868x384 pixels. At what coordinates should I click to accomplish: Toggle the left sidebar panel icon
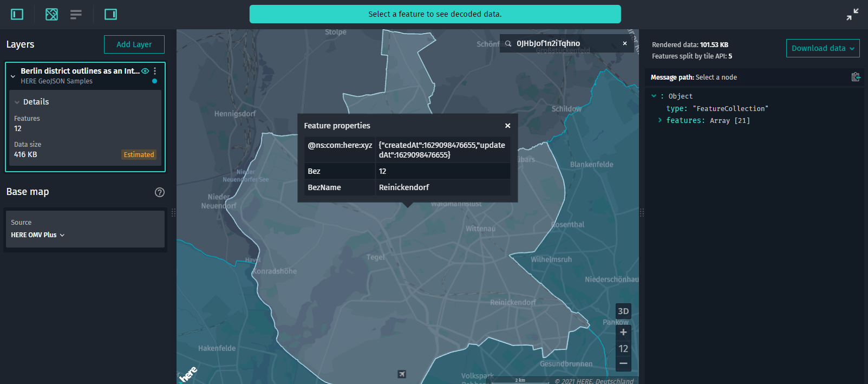click(17, 14)
